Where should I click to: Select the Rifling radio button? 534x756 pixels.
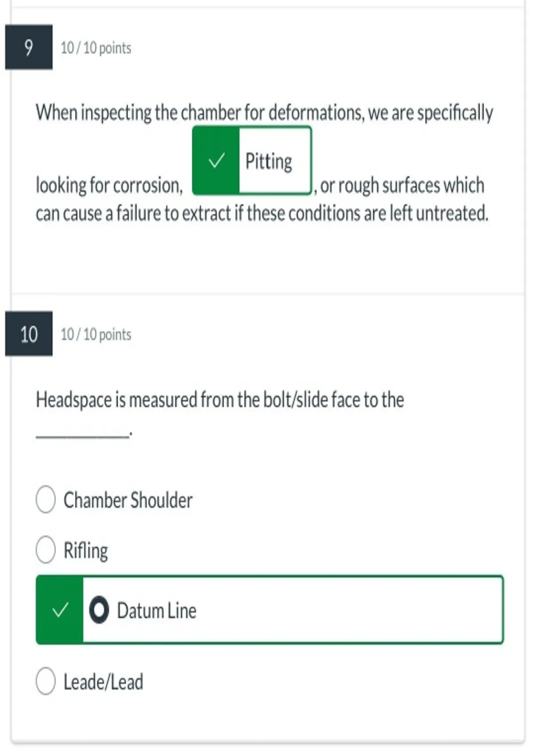click(46, 549)
